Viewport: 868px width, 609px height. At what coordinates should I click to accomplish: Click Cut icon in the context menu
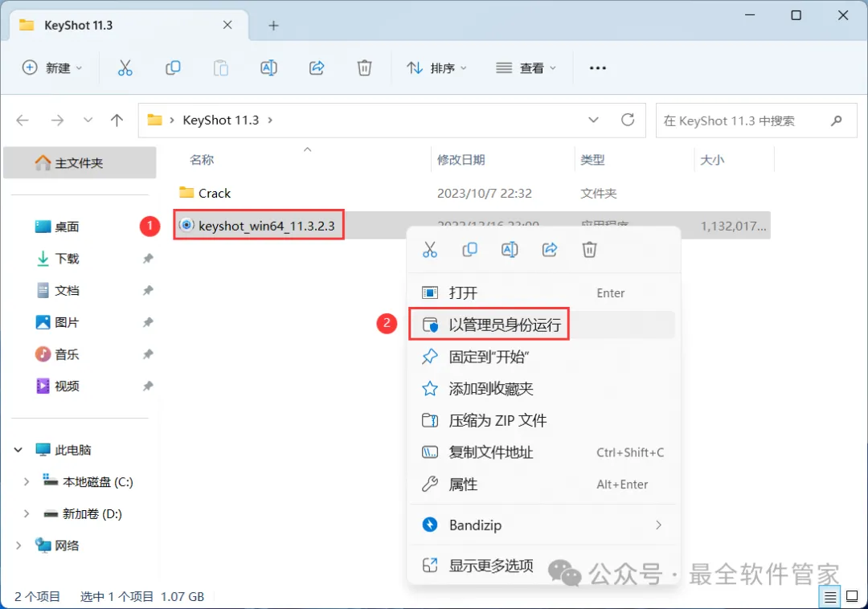[x=430, y=249]
